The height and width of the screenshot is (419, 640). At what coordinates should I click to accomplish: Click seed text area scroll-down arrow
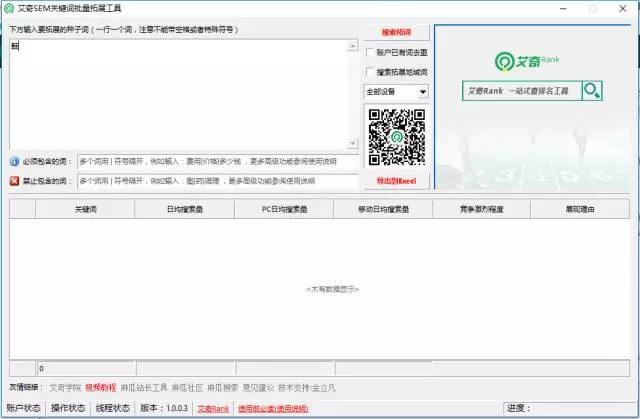pos(353,143)
